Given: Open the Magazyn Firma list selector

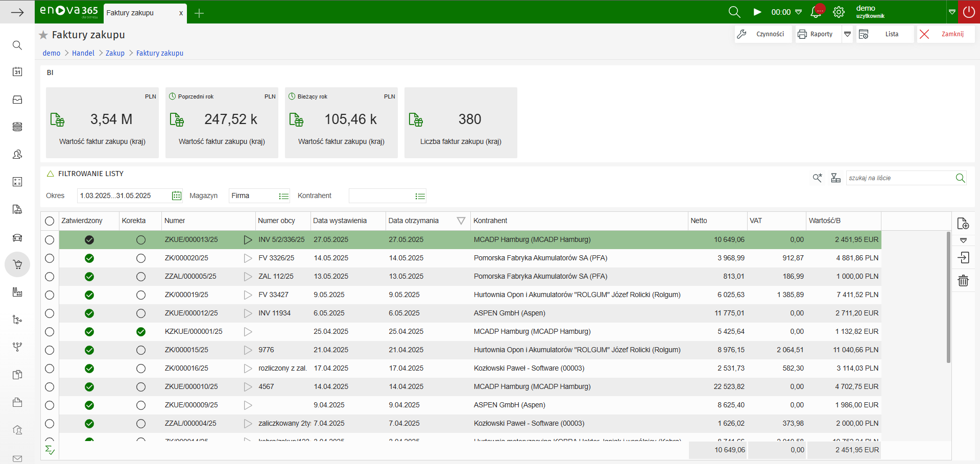Looking at the screenshot, I should coord(284,196).
